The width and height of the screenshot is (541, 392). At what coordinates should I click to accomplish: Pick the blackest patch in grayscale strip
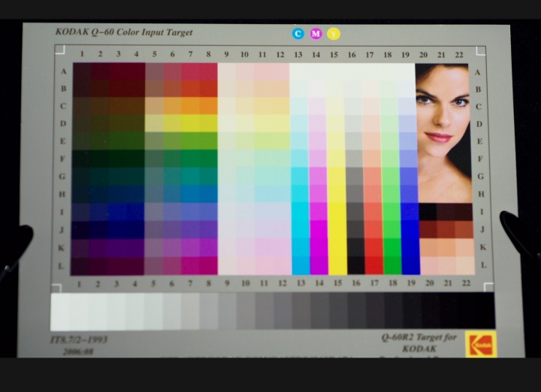(x=486, y=311)
